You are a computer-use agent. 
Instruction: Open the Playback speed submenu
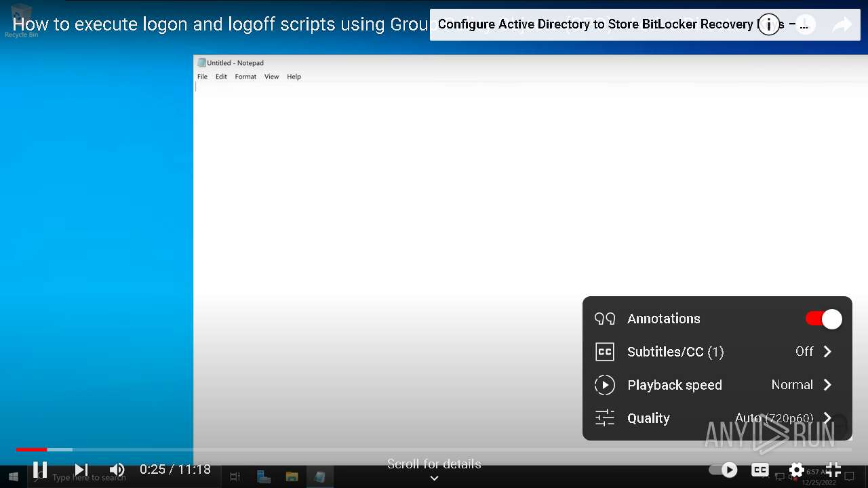click(x=717, y=385)
